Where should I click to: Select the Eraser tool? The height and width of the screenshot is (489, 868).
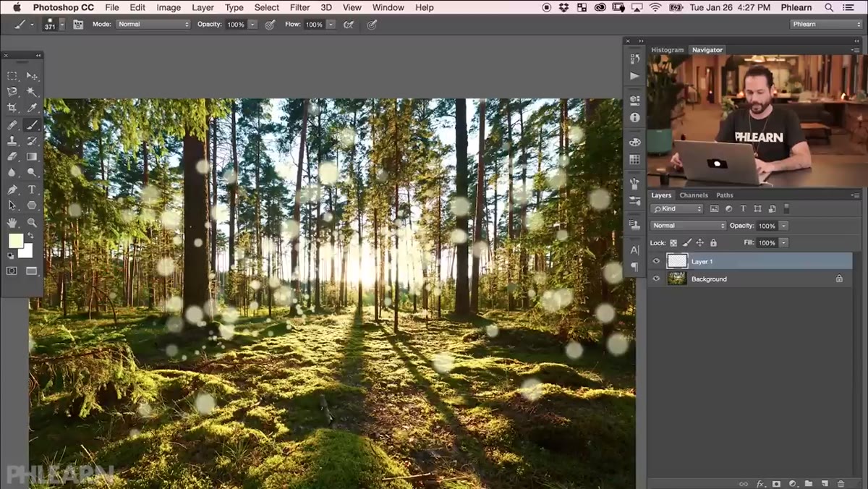[x=12, y=156]
